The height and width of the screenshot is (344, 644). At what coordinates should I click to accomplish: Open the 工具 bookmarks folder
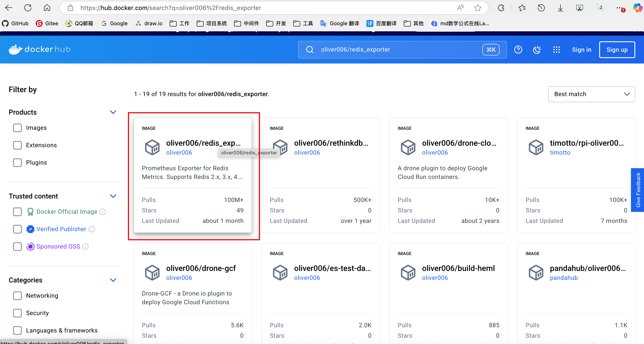tap(303, 23)
